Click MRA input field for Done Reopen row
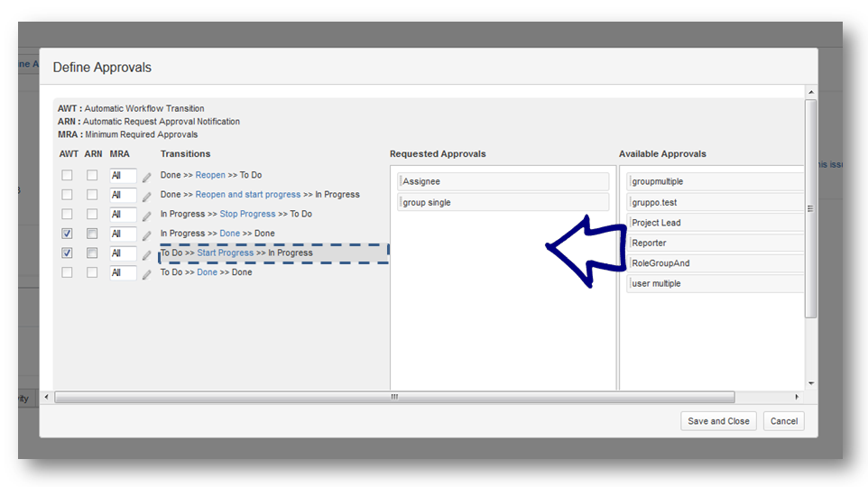 click(x=123, y=176)
